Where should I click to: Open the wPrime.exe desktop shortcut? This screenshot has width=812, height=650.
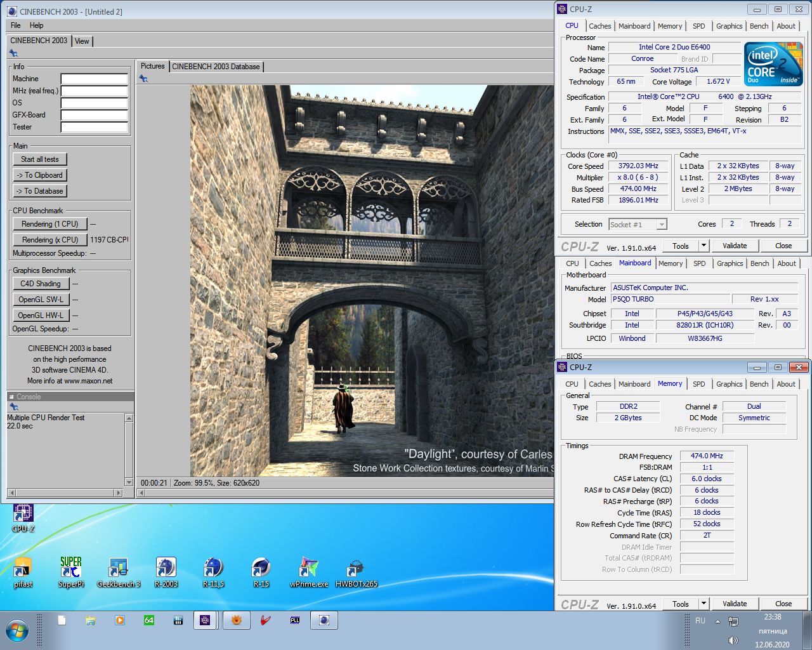(x=309, y=572)
